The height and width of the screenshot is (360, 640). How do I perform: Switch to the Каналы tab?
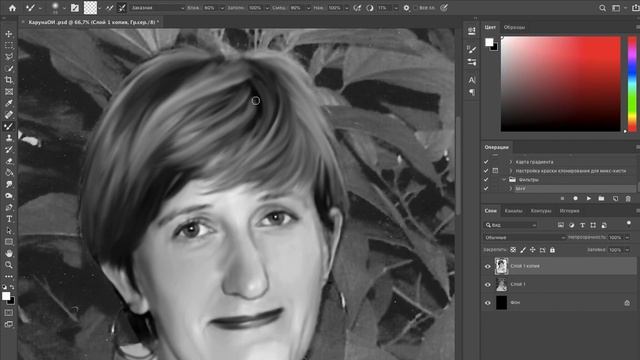(513, 211)
